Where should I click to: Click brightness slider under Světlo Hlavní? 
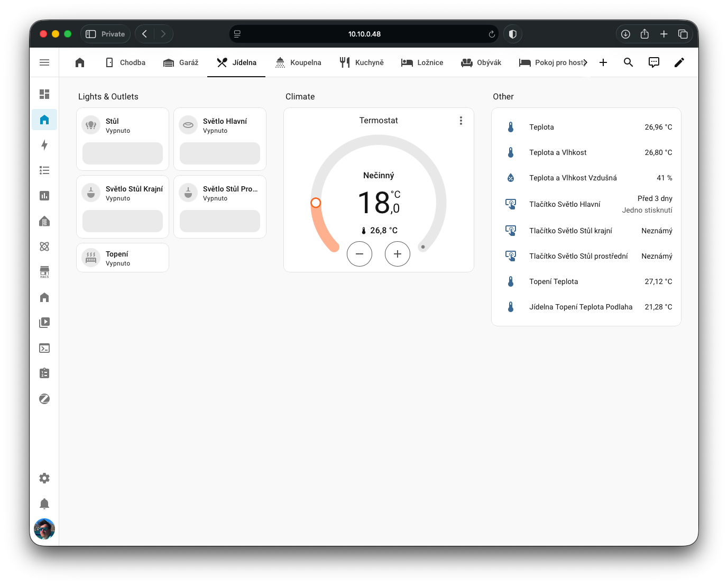pyautogui.click(x=220, y=153)
